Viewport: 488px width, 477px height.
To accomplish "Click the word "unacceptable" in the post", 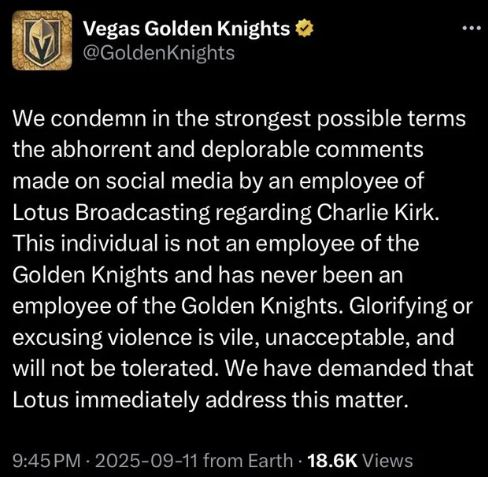I will click(x=338, y=338).
